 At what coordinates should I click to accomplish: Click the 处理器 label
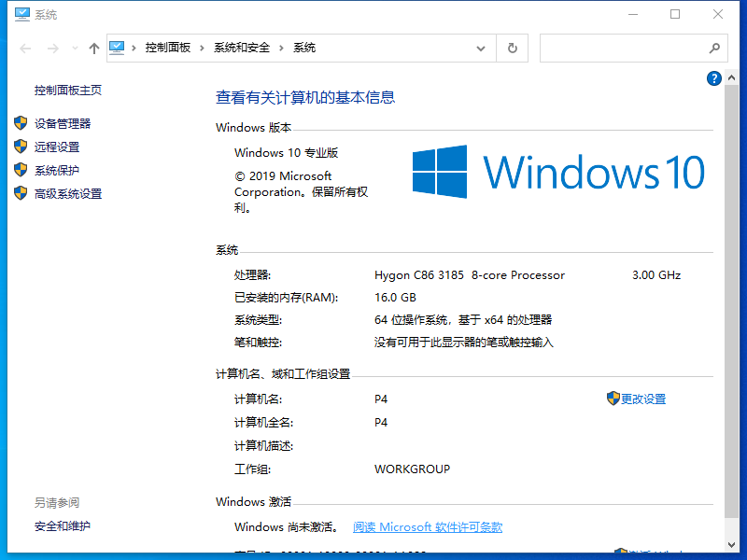pyautogui.click(x=252, y=275)
